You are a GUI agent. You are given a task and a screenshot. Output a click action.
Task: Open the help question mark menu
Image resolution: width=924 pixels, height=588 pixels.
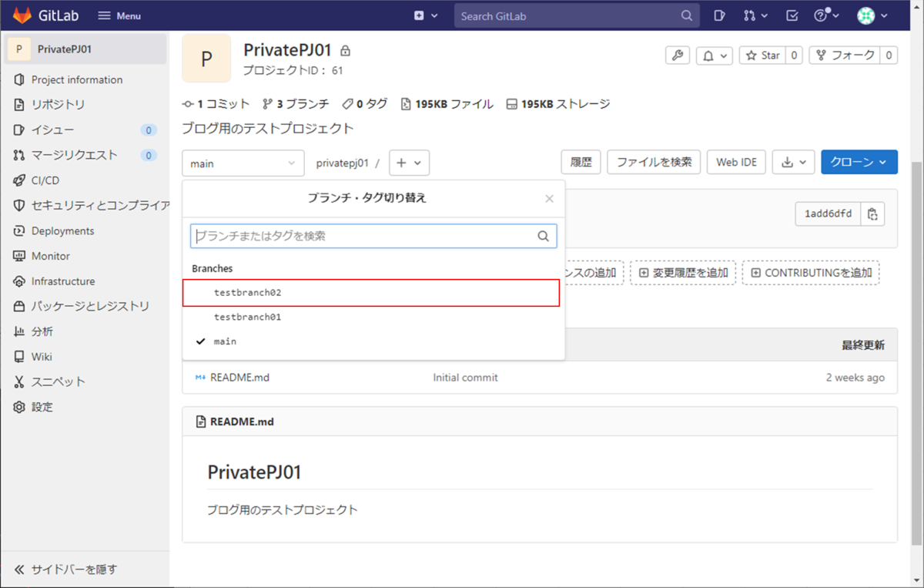(826, 15)
